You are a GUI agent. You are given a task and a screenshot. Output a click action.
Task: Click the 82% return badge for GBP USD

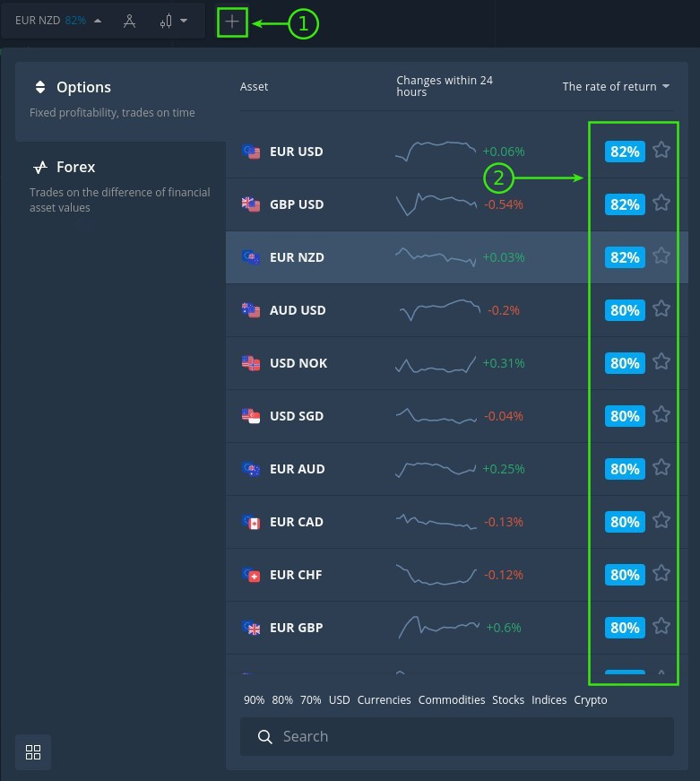click(x=625, y=204)
